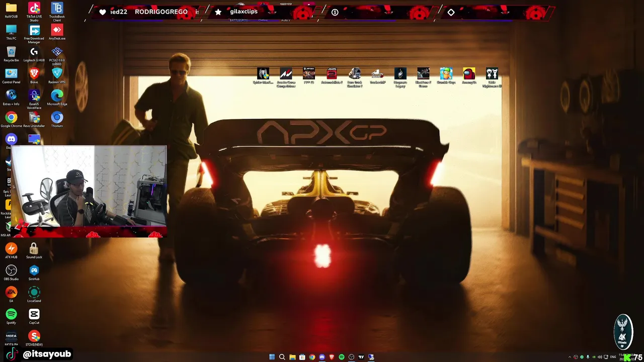644x362 pixels.
Task: Launch AnyDesk.exe from desktop
Action: coord(57,32)
